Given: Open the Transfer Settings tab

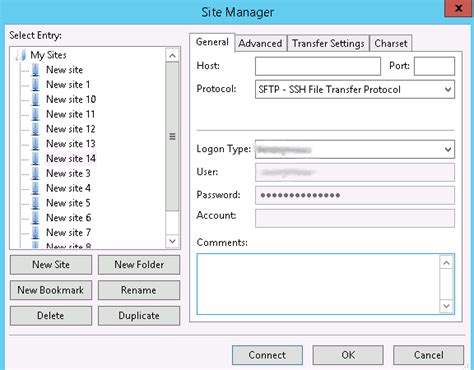Looking at the screenshot, I should tap(328, 44).
